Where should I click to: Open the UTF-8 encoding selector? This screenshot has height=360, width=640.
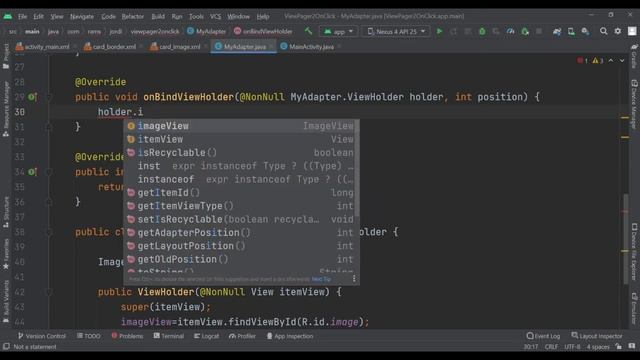point(572,347)
